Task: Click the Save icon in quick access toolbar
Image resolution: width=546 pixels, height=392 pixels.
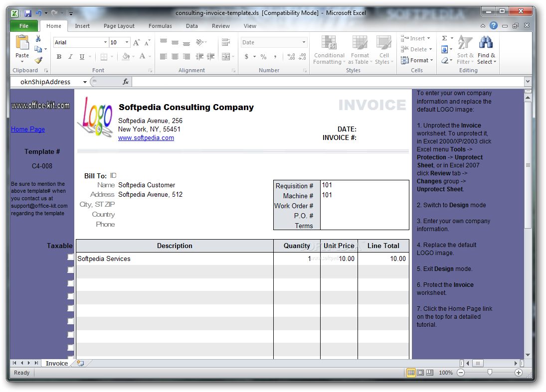Action: tap(28, 13)
